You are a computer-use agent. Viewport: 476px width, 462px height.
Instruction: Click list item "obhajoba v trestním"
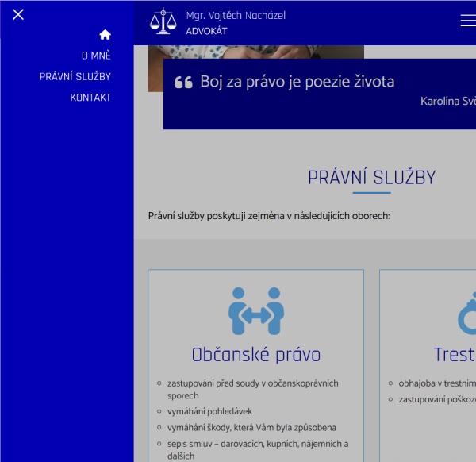(x=437, y=383)
